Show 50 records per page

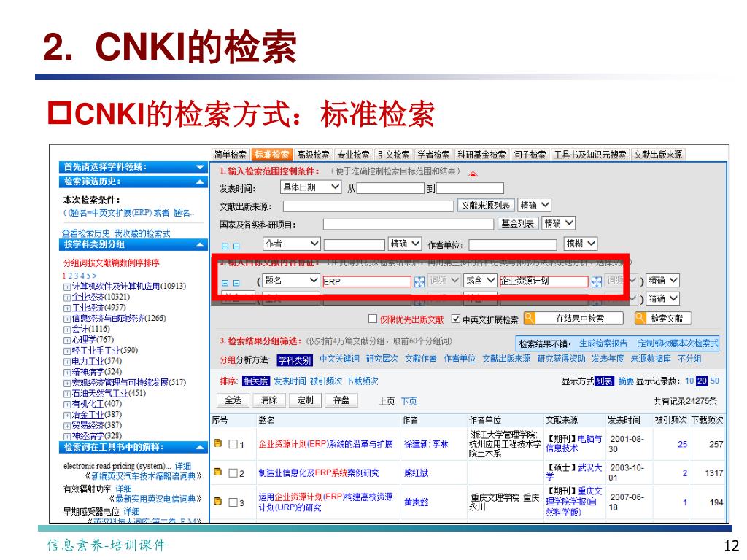pyautogui.click(x=715, y=381)
